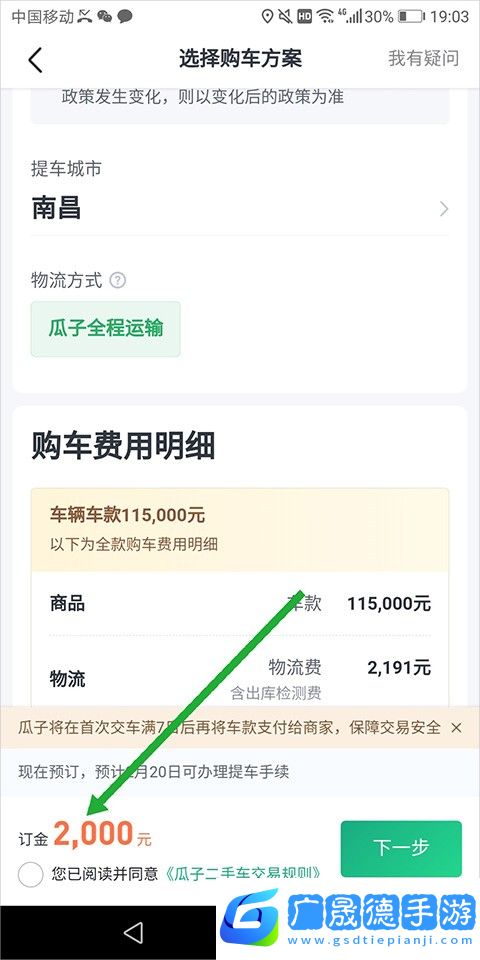Expand the 南昌 pickup city chevron
The height and width of the screenshot is (960, 480).
pyautogui.click(x=444, y=209)
